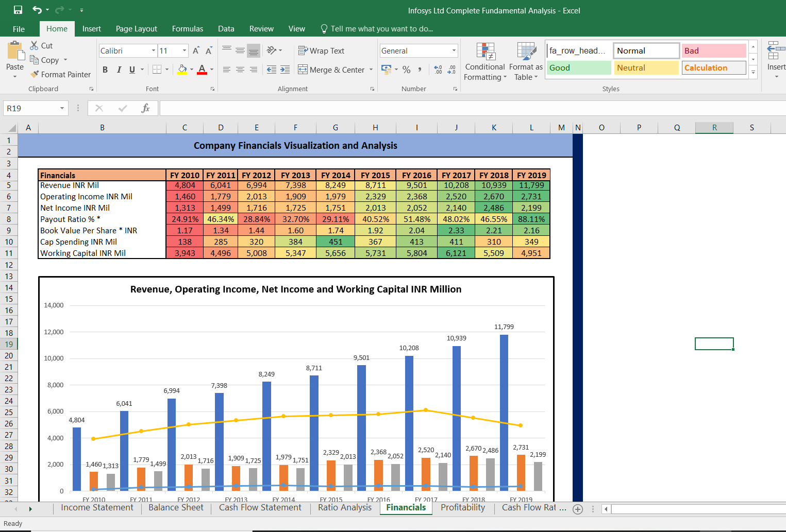Center text horizontally

pos(240,70)
